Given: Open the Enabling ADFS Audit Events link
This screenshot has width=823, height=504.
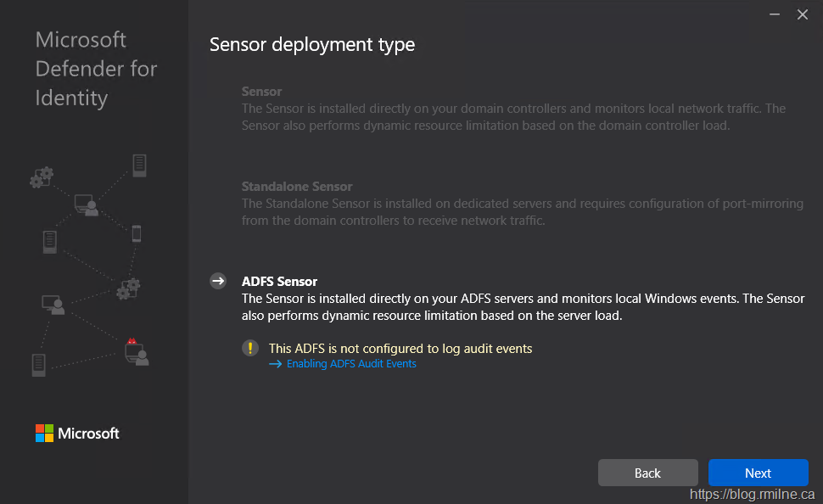Looking at the screenshot, I should (x=351, y=364).
